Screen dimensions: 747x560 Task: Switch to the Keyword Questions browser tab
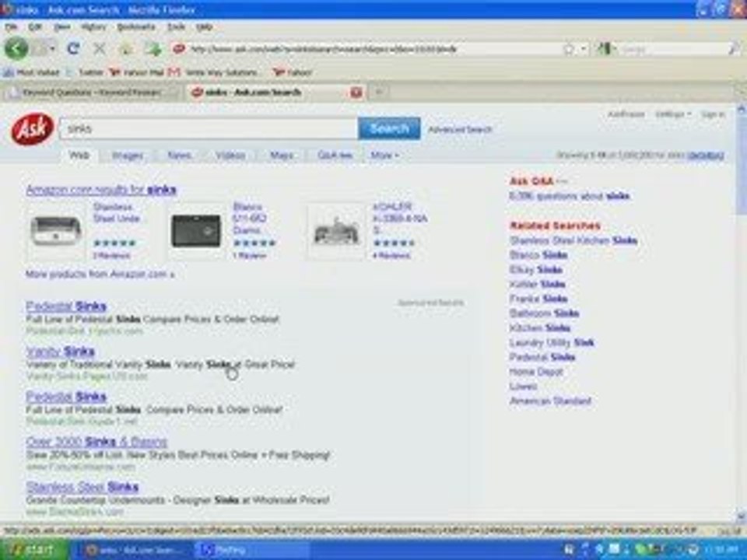pos(92,92)
